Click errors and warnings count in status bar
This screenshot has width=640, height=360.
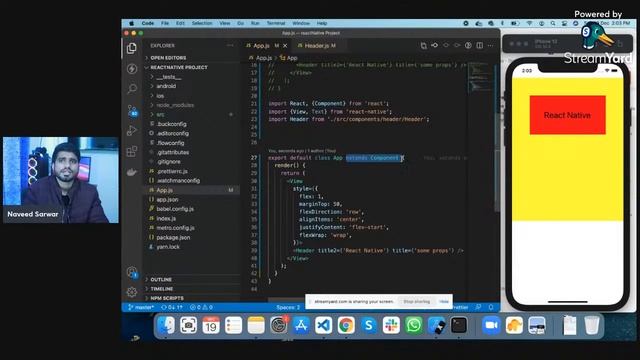[x=201, y=307]
